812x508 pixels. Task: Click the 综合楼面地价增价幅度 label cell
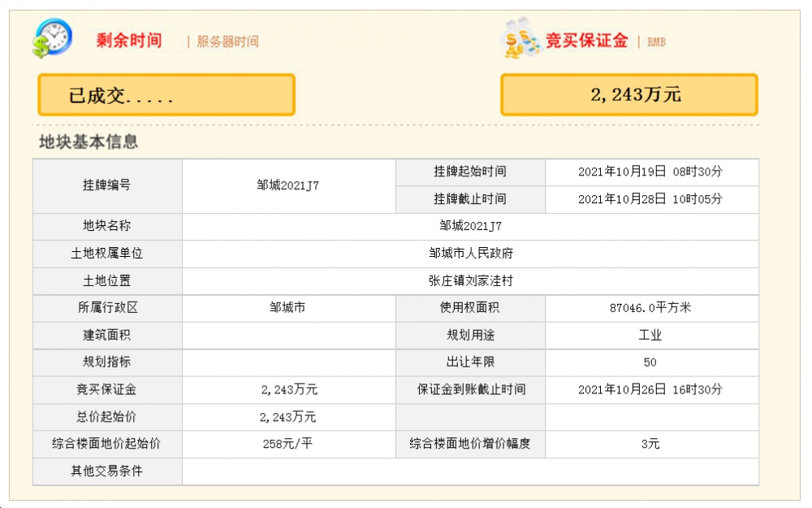[x=470, y=445]
